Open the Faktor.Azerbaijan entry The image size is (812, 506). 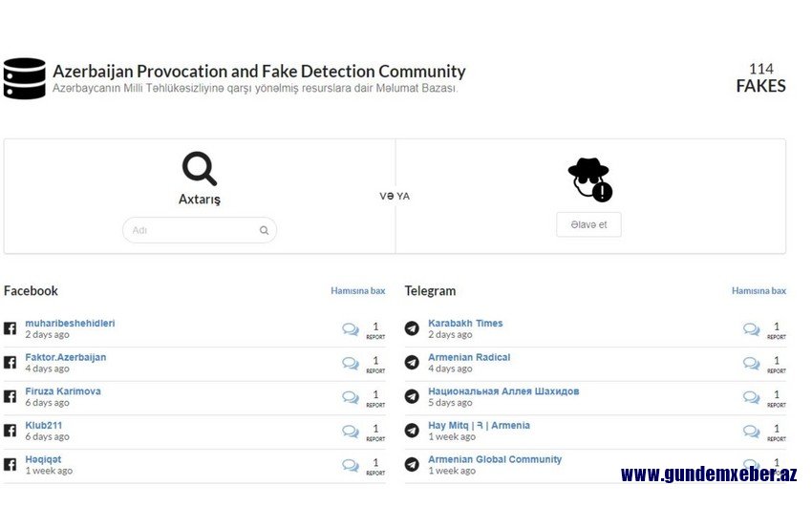(x=66, y=357)
